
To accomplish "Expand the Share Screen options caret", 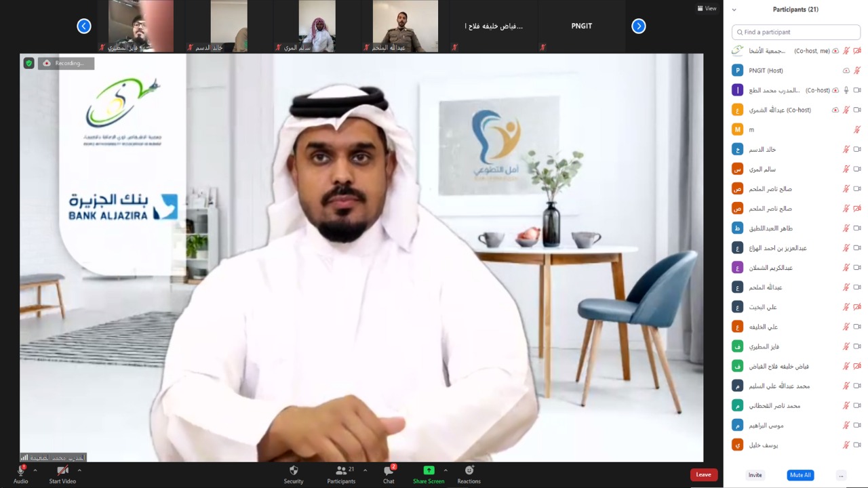I will click(446, 470).
